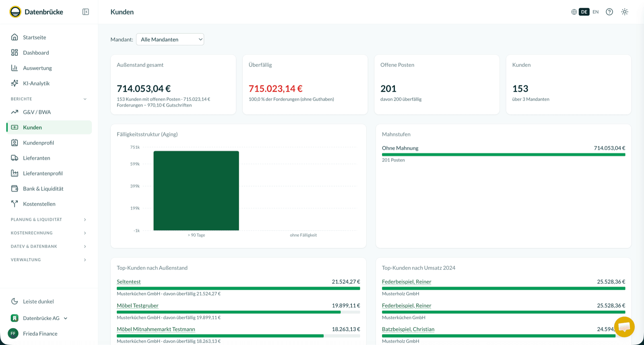Click the globe language icon
Image resolution: width=644 pixels, height=345 pixels.
(574, 12)
